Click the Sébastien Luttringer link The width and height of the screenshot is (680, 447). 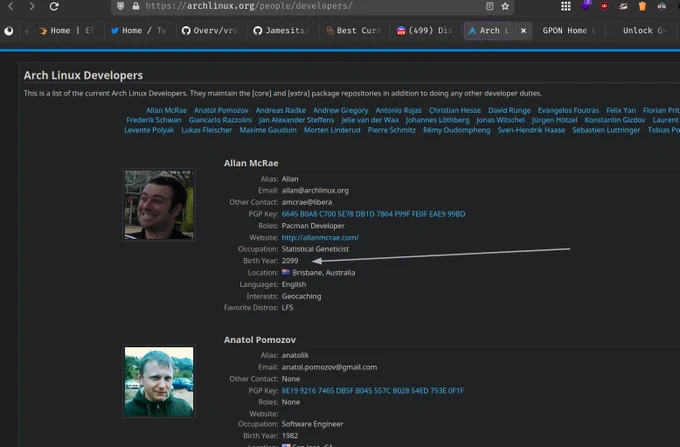(x=606, y=130)
